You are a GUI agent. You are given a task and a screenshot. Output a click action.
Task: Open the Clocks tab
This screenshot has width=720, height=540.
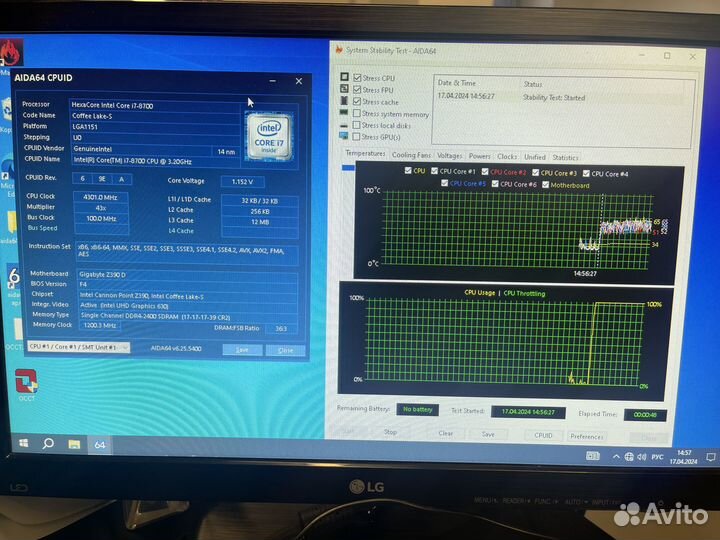pyautogui.click(x=507, y=157)
